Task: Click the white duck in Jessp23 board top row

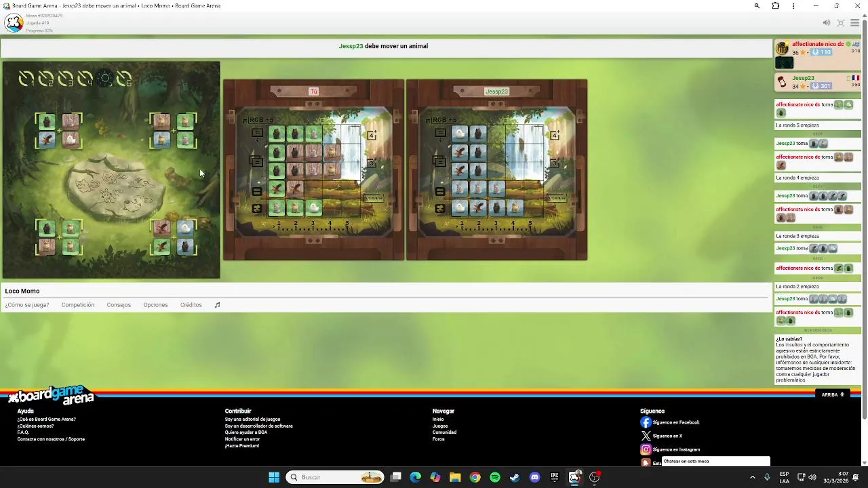Action: point(460,134)
